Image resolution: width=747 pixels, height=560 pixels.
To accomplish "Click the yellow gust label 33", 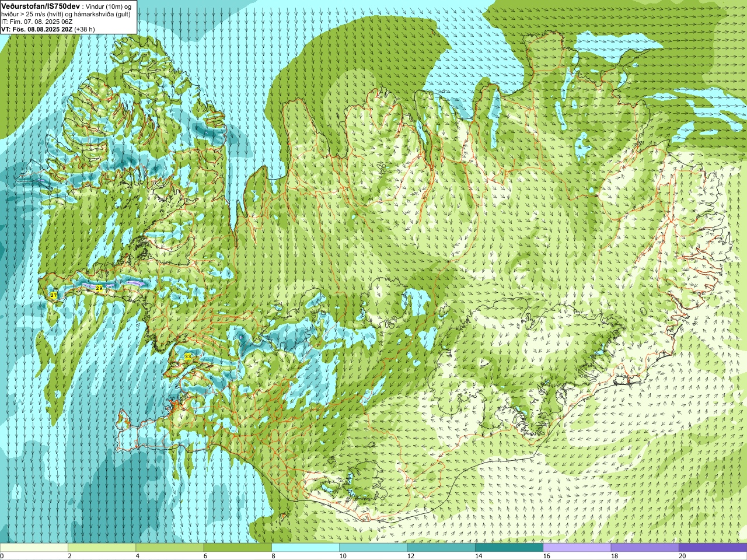I will (187, 356).
